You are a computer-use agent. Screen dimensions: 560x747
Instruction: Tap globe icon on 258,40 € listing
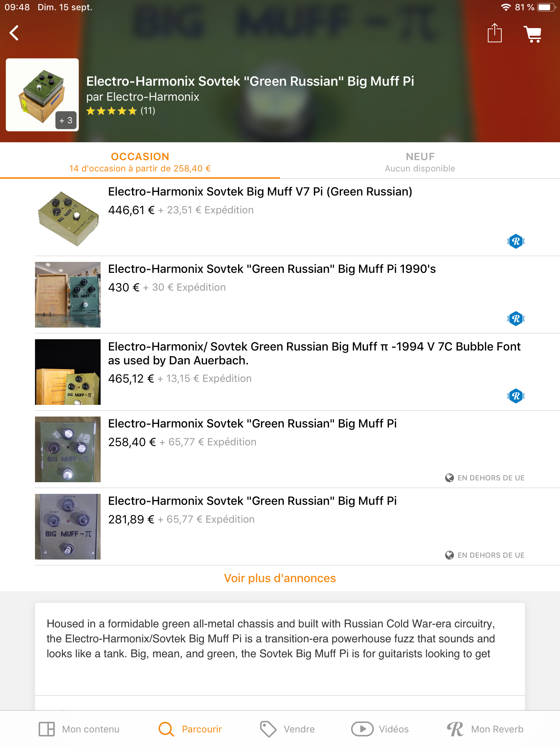(x=450, y=478)
